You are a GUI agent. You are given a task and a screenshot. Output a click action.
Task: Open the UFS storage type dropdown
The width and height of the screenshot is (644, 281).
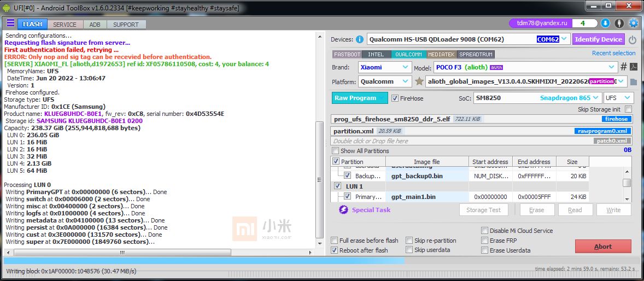click(618, 98)
